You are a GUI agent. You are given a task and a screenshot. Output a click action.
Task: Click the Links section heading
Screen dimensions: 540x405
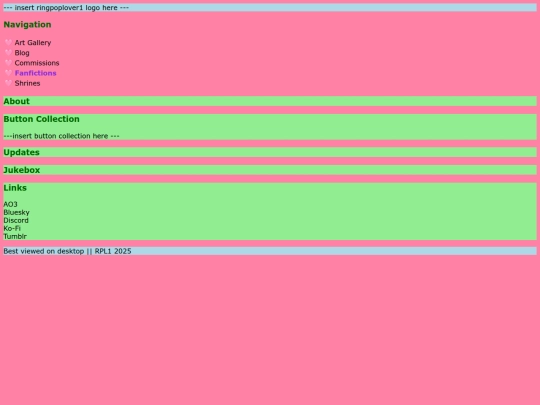(x=15, y=188)
